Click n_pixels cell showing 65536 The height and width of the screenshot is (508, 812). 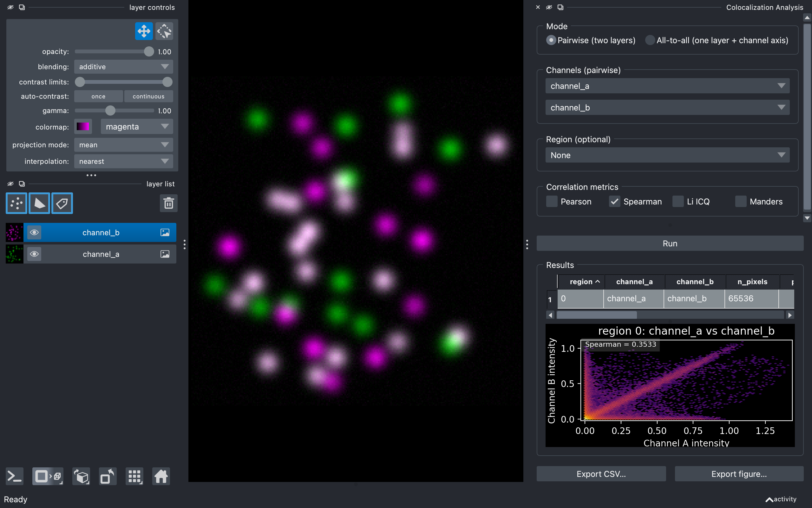click(x=751, y=299)
